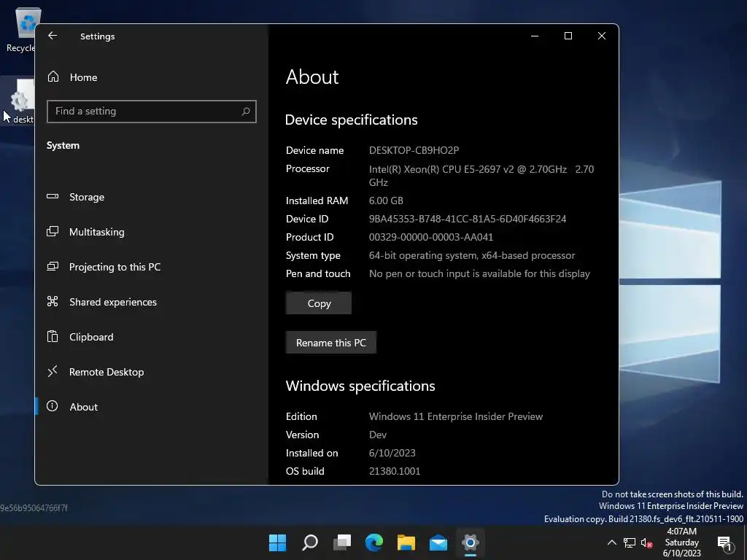Open Search from the taskbar
The image size is (747, 560).
(x=309, y=542)
